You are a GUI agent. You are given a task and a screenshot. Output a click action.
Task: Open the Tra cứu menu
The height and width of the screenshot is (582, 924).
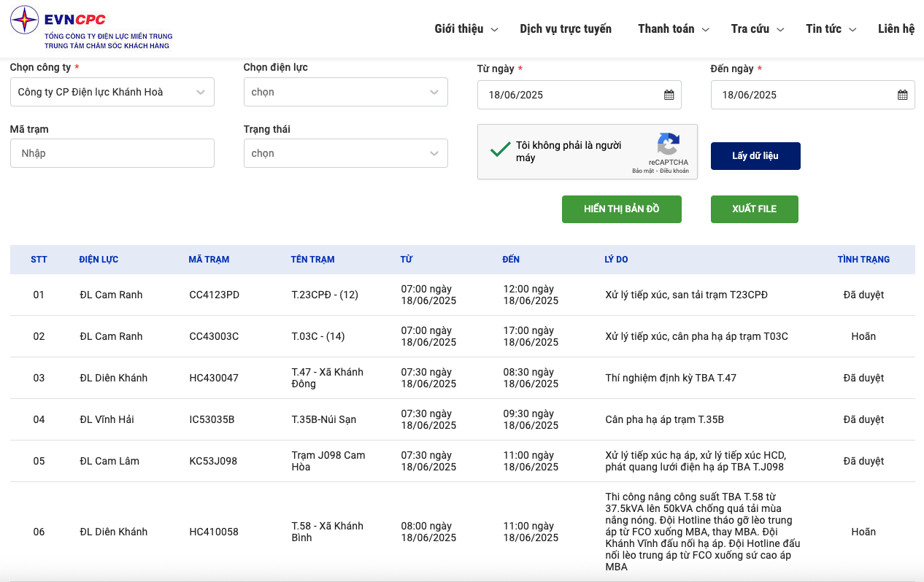coord(757,29)
